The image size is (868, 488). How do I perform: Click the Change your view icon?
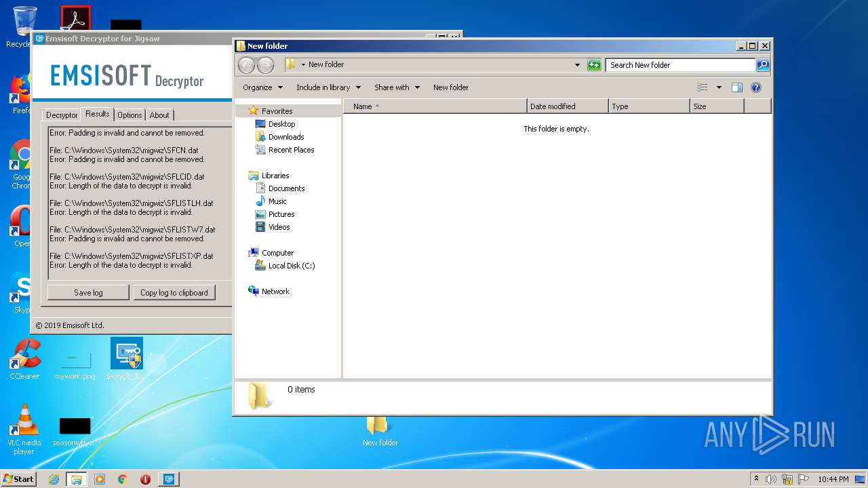coord(703,87)
